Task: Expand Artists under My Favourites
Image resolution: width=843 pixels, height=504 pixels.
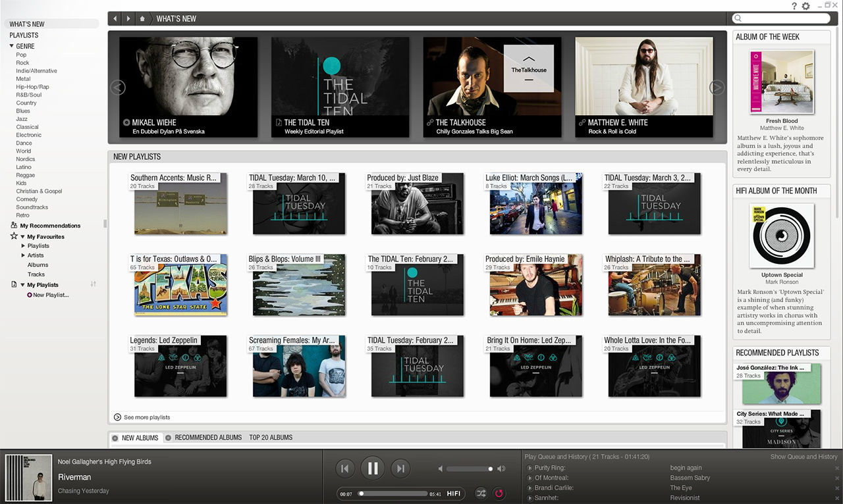Action: (23, 255)
